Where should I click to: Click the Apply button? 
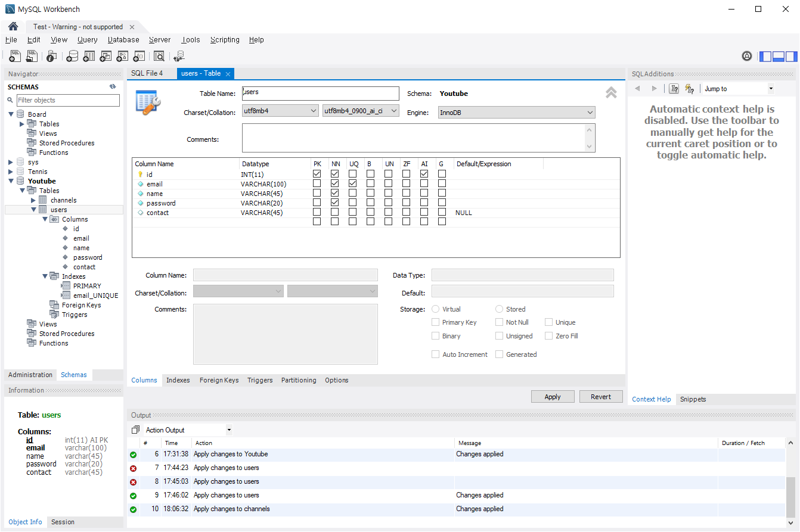coord(553,397)
